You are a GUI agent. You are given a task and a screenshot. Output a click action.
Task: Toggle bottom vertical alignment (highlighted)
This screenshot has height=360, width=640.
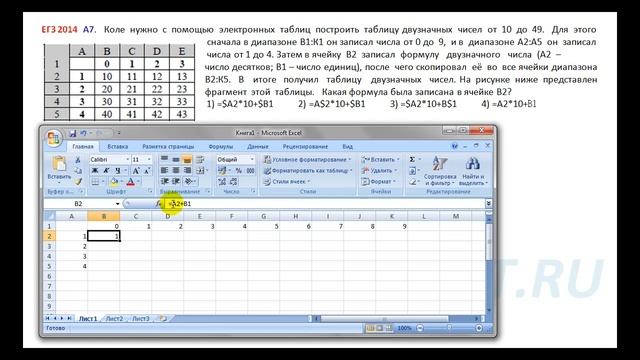click(187, 159)
